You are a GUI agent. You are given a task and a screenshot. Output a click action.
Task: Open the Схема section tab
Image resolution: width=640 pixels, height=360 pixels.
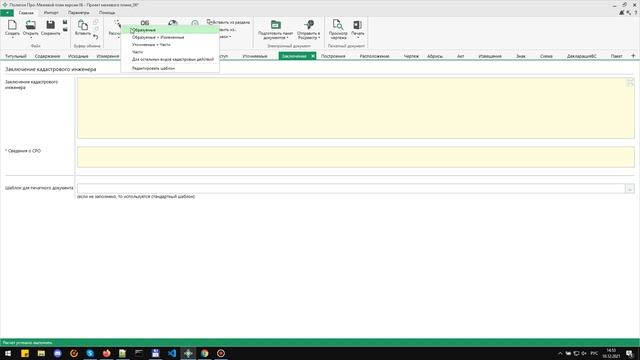546,56
